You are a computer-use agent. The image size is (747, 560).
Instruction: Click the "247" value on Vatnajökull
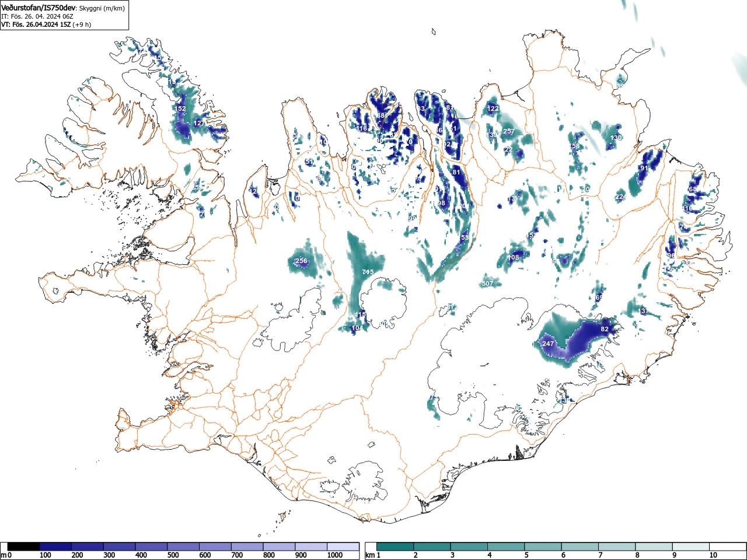[x=548, y=344]
